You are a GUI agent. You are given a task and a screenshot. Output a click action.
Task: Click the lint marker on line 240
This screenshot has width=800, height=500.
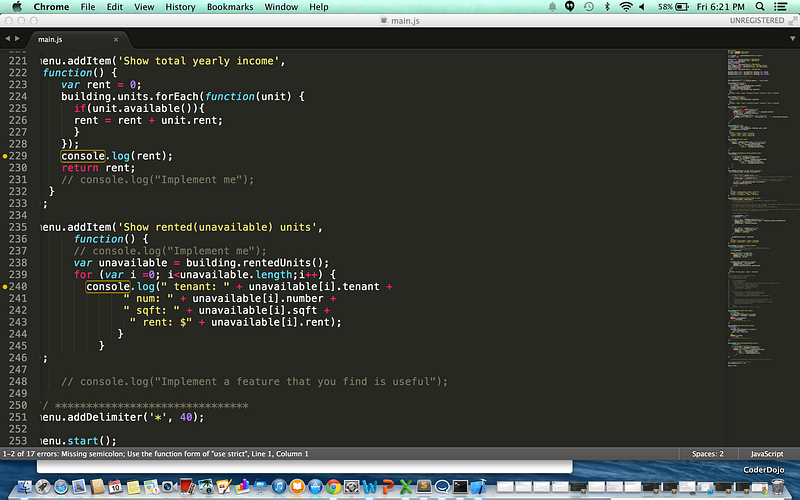click(x=5, y=287)
